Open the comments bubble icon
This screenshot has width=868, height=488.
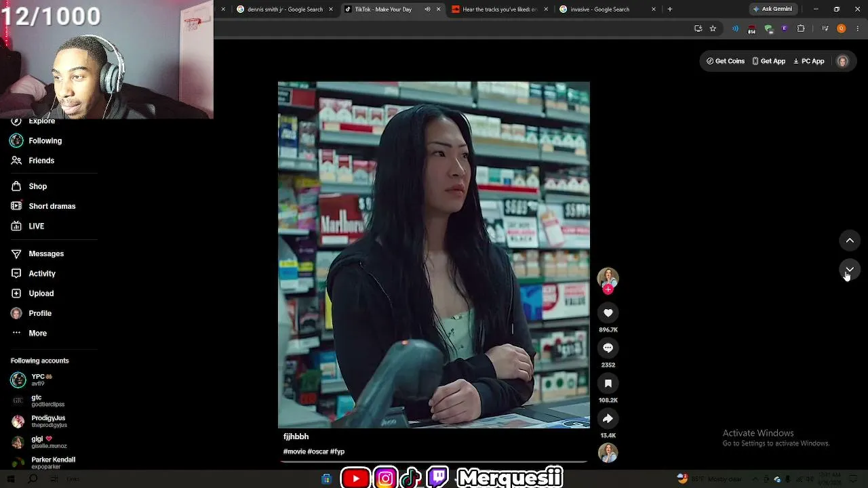(608, 348)
